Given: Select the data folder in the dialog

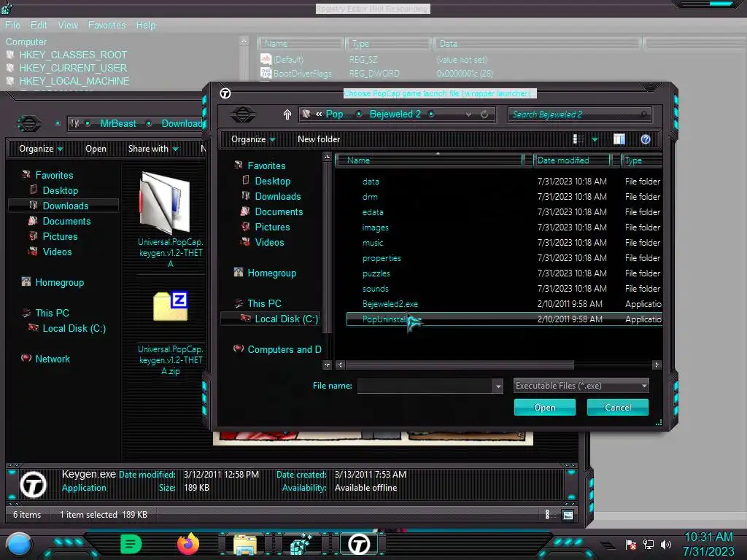Looking at the screenshot, I should pos(371,182).
